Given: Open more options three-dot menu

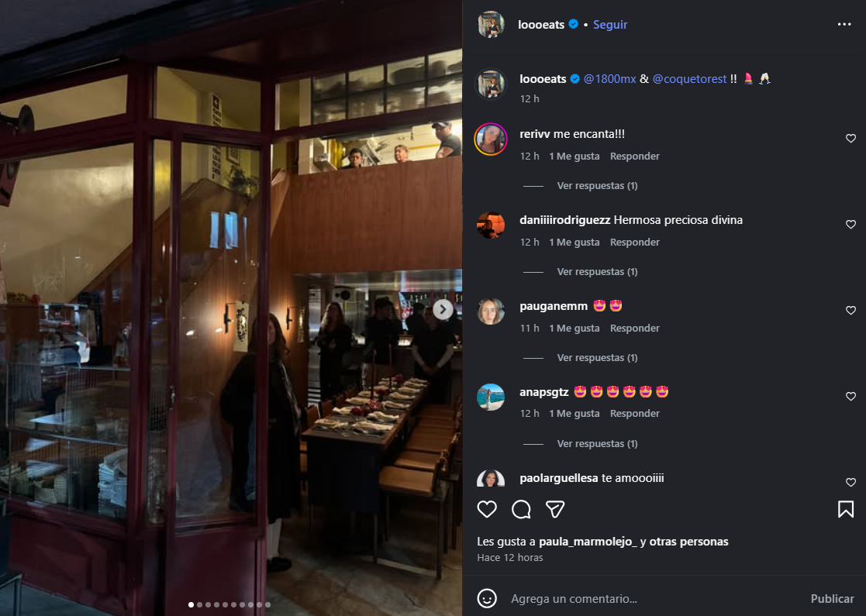Looking at the screenshot, I should pos(844,24).
